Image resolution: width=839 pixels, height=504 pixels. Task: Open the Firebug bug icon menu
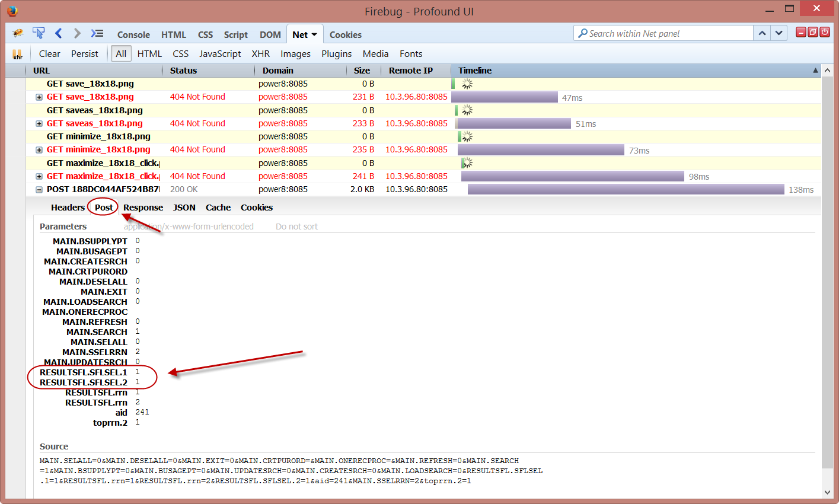pos(18,33)
